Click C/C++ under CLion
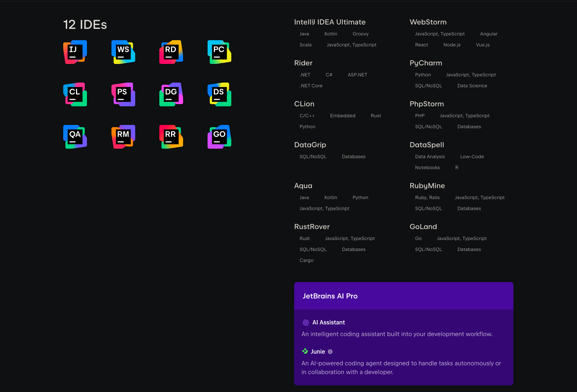Viewport: 577px width, 392px height. [x=307, y=116]
